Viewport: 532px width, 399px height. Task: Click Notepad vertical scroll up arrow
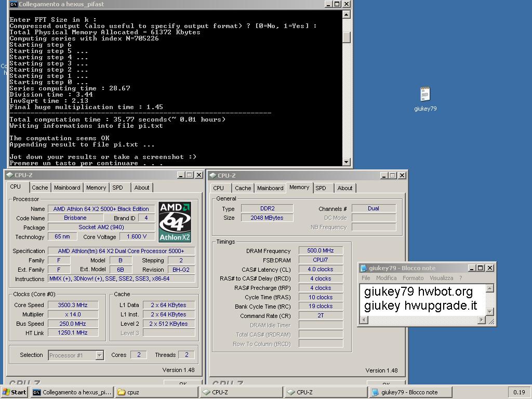pos(489,289)
